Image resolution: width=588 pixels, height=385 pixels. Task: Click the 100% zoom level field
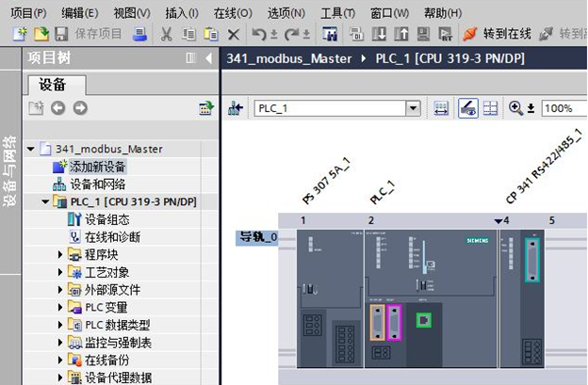tap(563, 108)
